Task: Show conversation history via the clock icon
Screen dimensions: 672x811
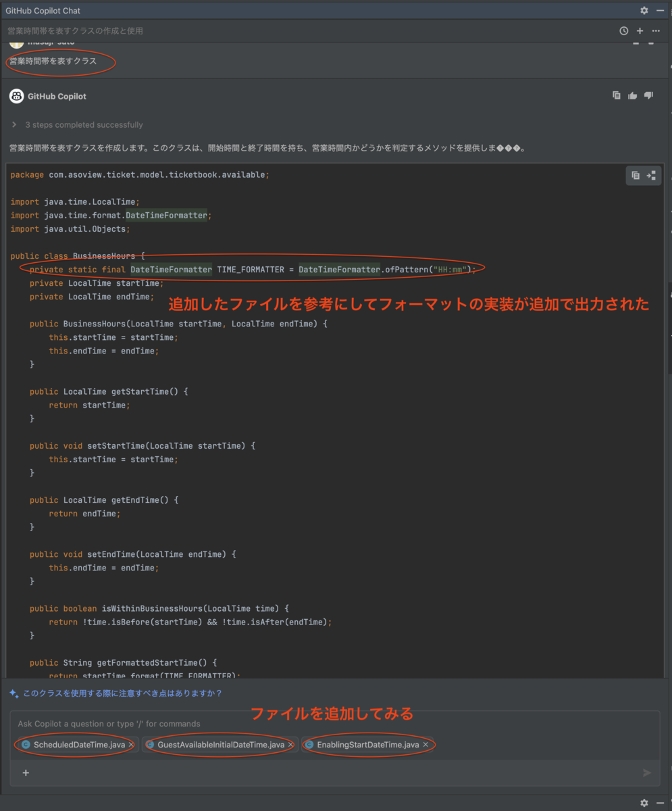Action: coord(623,31)
